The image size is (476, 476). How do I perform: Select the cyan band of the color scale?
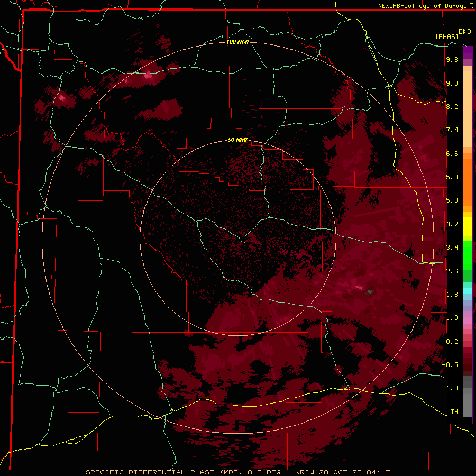(467, 291)
